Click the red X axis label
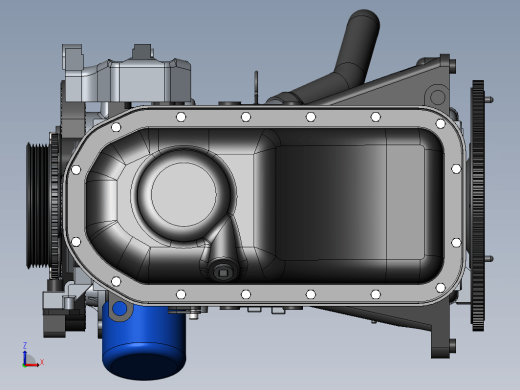 point(42,362)
